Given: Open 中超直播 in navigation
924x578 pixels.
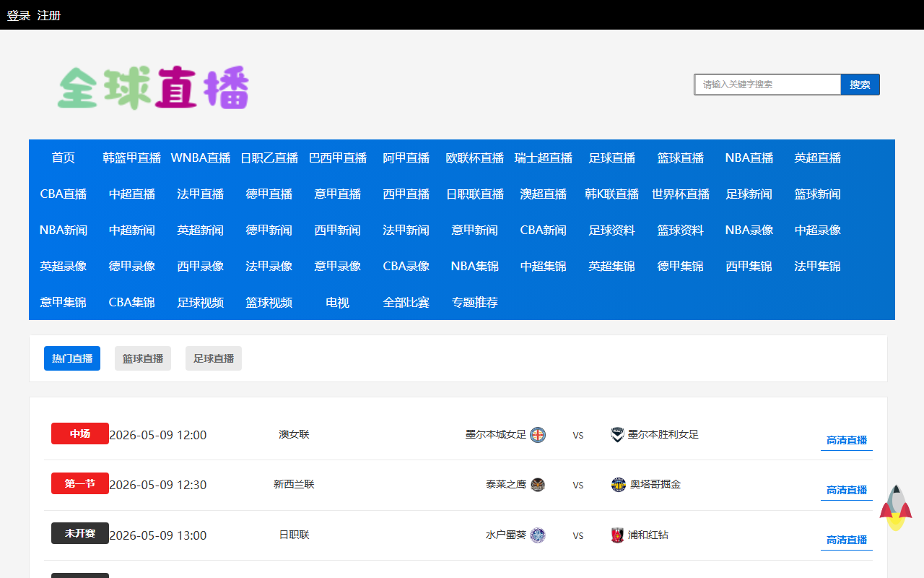Looking at the screenshot, I should click(x=132, y=194).
